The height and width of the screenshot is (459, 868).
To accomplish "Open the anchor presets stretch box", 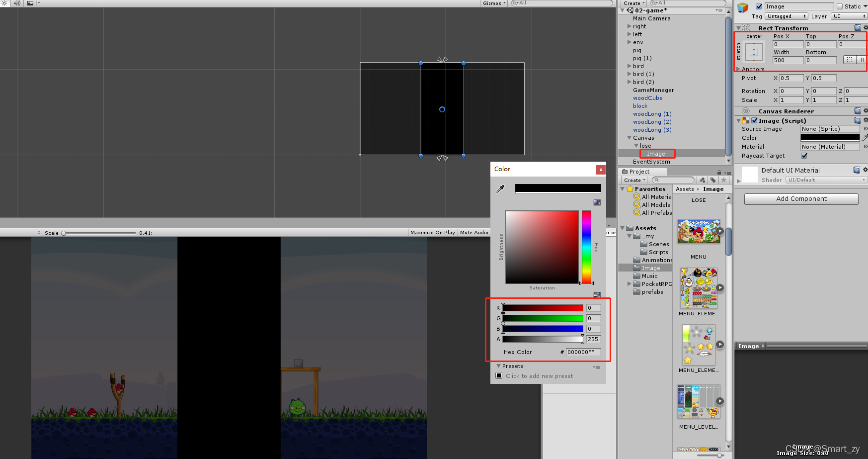I will 754,52.
